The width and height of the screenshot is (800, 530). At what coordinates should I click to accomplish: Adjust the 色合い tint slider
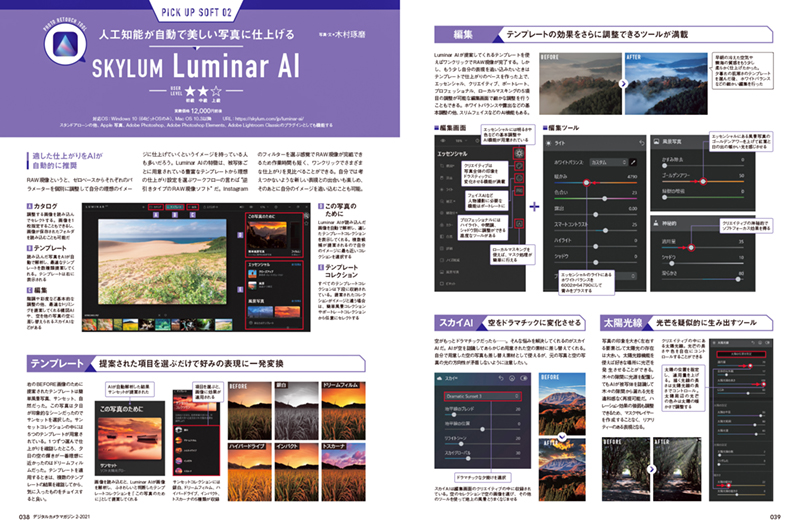click(595, 198)
